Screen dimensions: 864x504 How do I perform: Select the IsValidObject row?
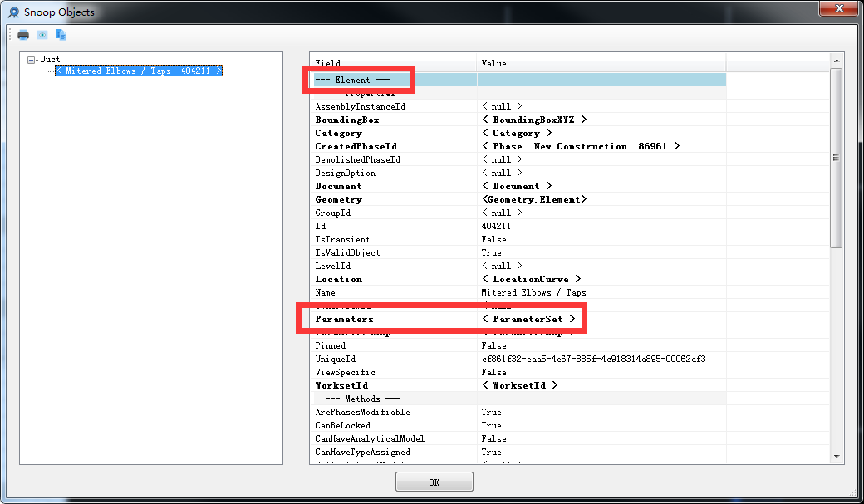click(518, 252)
